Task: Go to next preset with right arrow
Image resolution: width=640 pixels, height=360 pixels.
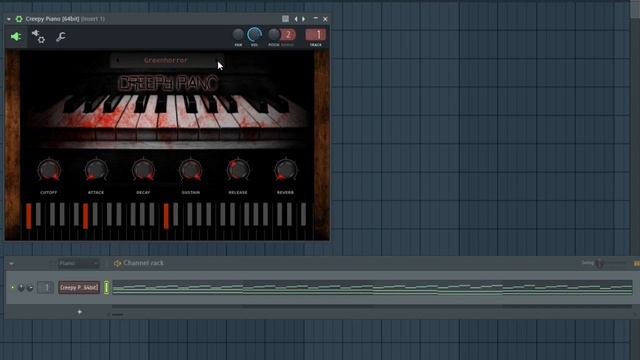Action: pyautogui.click(x=303, y=19)
